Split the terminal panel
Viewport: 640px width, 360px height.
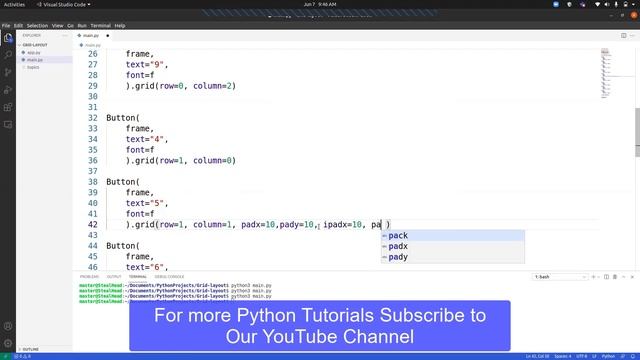[606, 277]
